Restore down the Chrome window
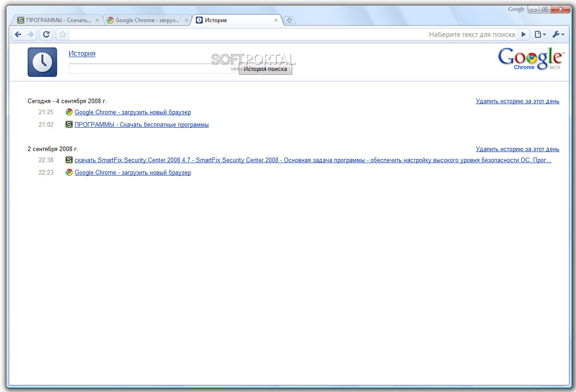This screenshot has width=576, height=392. pyautogui.click(x=545, y=9)
